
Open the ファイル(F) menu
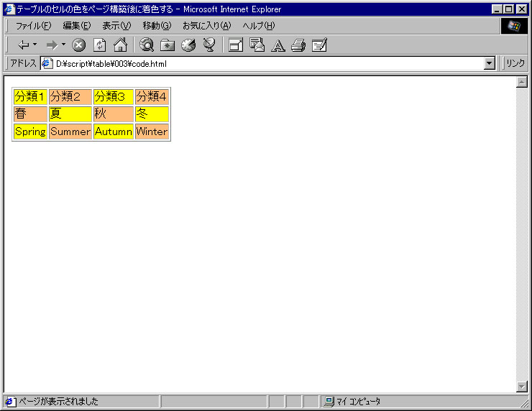pyautogui.click(x=33, y=26)
